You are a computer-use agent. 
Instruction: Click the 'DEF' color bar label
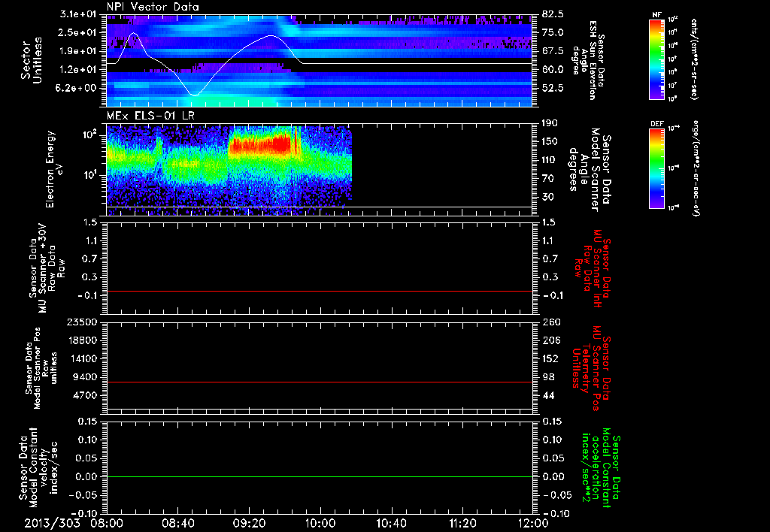(x=656, y=124)
